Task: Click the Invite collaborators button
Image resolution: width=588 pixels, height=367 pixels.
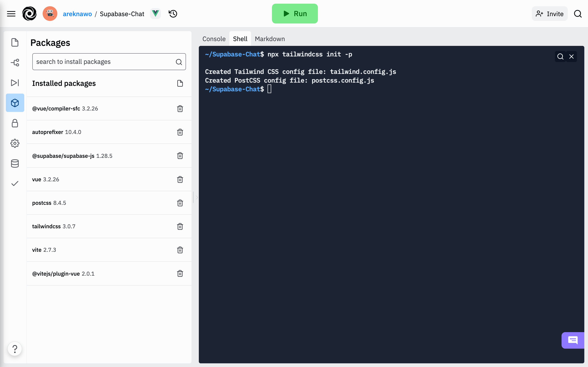Action: (550, 14)
